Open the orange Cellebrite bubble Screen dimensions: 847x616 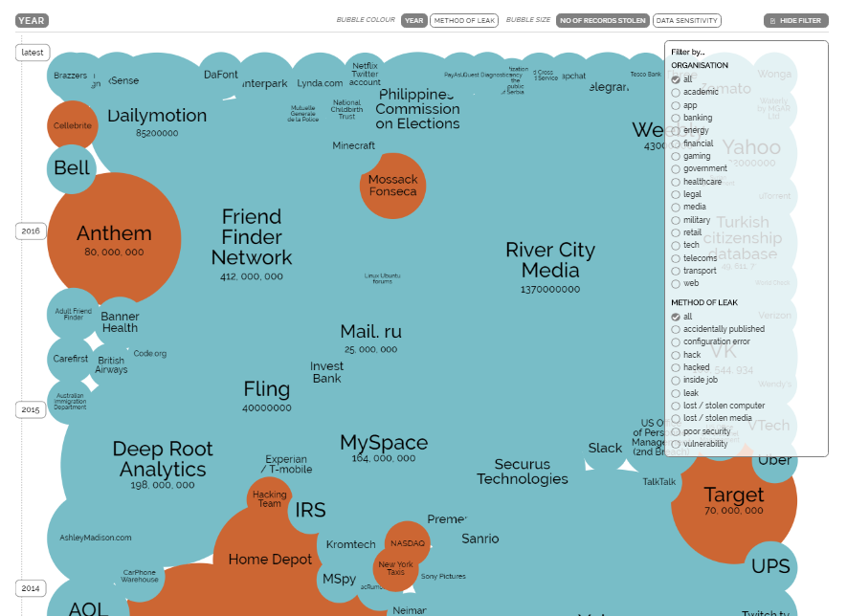point(73,126)
